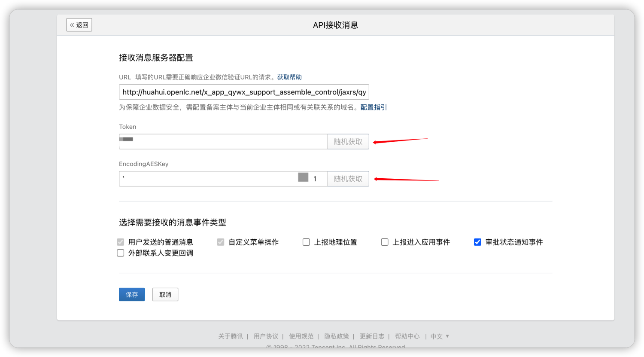Click 随机获取 next to the EncodingAESKey field
This screenshot has height=357, width=644.
348,179
